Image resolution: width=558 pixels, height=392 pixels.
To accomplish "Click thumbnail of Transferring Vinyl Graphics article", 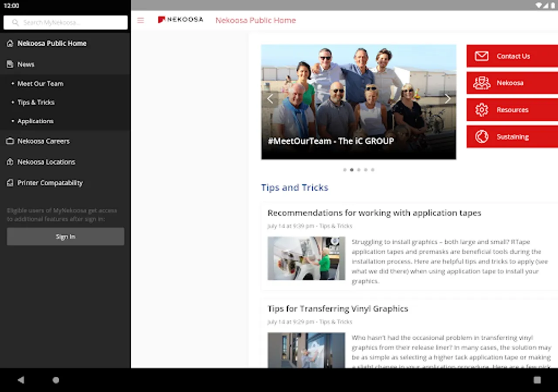I will point(306,350).
